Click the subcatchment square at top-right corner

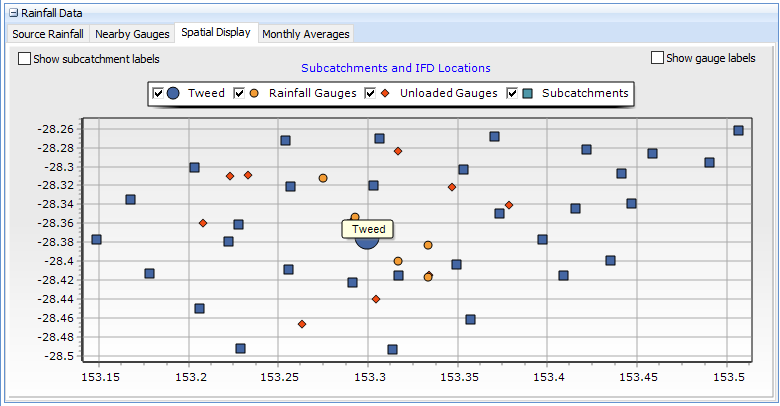pos(738,131)
